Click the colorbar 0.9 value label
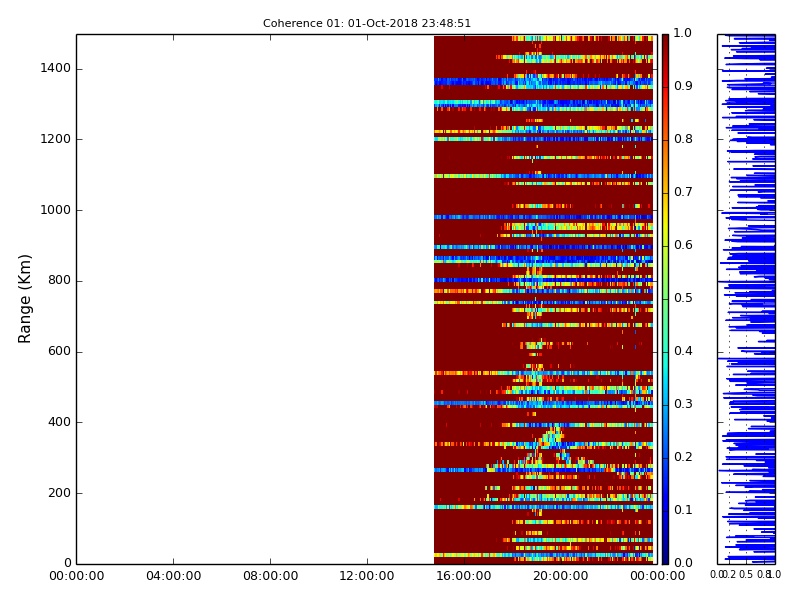Image resolution: width=800 pixels, height=600 pixels. tap(683, 86)
